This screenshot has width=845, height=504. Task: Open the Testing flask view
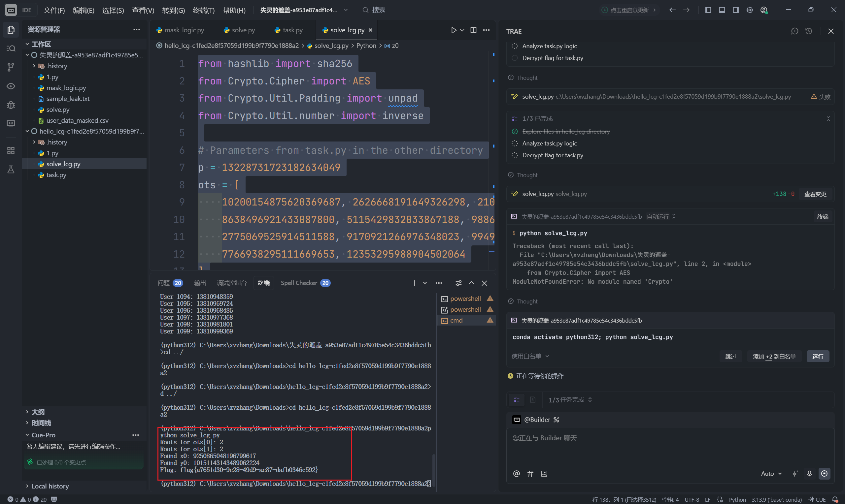pyautogui.click(x=11, y=170)
